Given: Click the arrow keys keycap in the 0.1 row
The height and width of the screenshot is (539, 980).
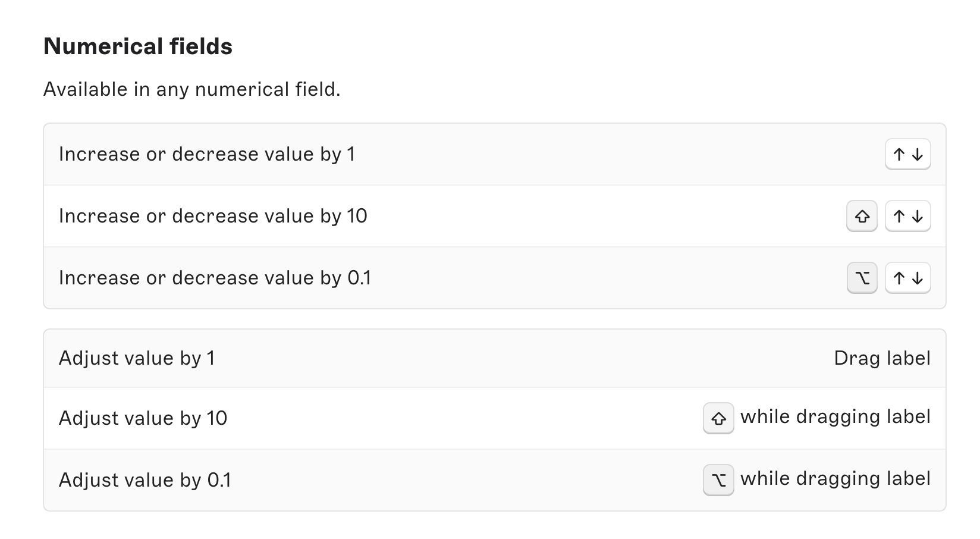Looking at the screenshot, I should coord(908,278).
